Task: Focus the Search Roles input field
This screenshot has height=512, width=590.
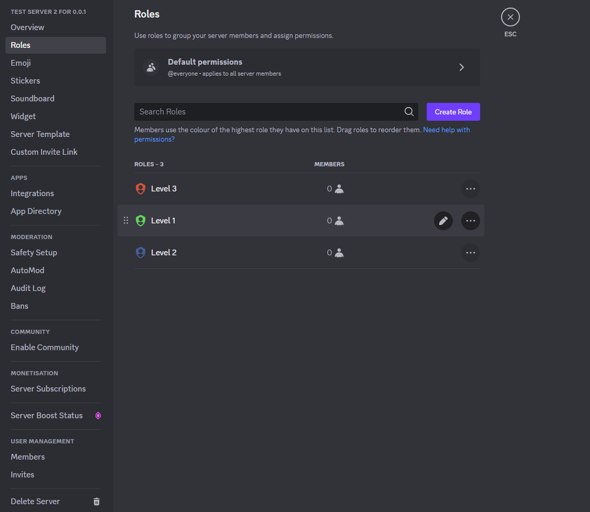Action: 276,112
